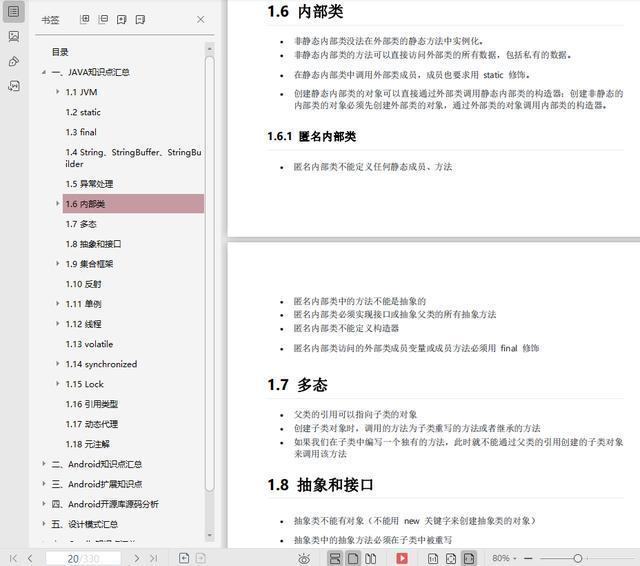Fit page to width
Image resolution: width=640 pixels, height=566 pixels.
click(469, 558)
